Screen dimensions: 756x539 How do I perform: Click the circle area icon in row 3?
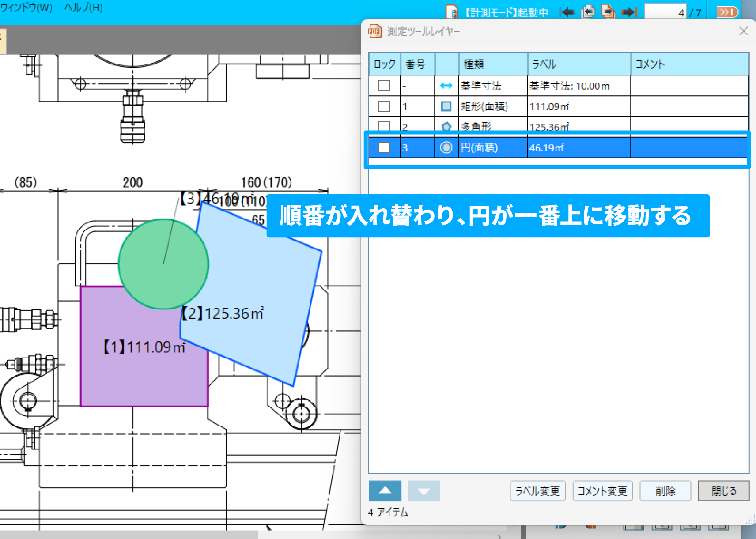pyautogui.click(x=446, y=147)
